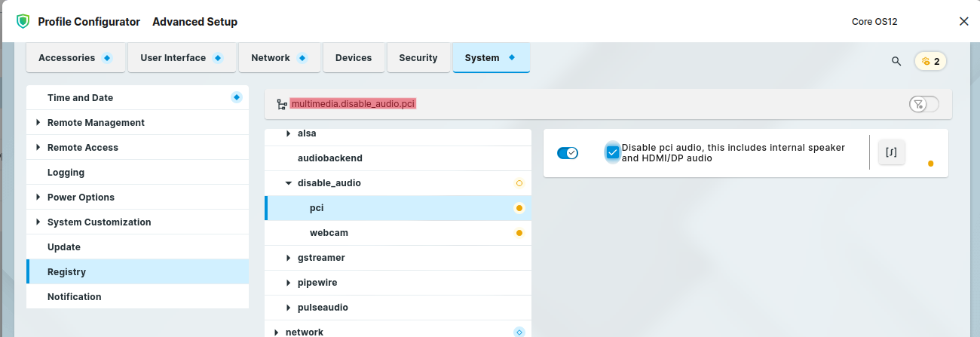Select the audiobackend registry entry
Viewport: 980px width, 337px height.
[x=330, y=158]
